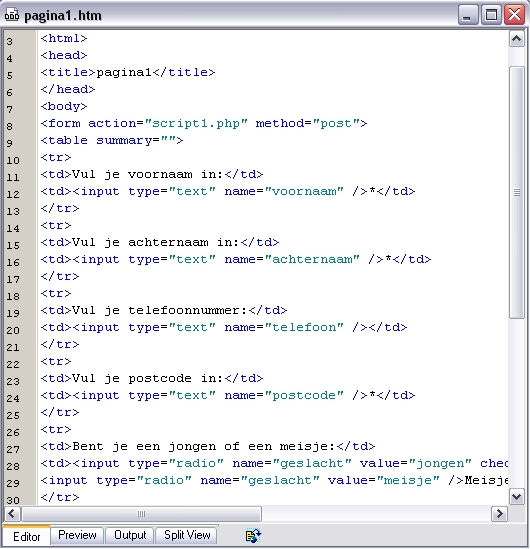Screen dimensions: 530x549
Task: Click the "achternaam" name value on line 16
Action: tap(312, 259)
